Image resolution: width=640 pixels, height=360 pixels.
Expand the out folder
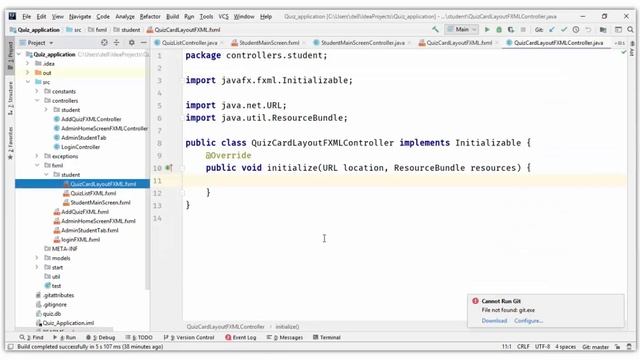pos(28,73)
